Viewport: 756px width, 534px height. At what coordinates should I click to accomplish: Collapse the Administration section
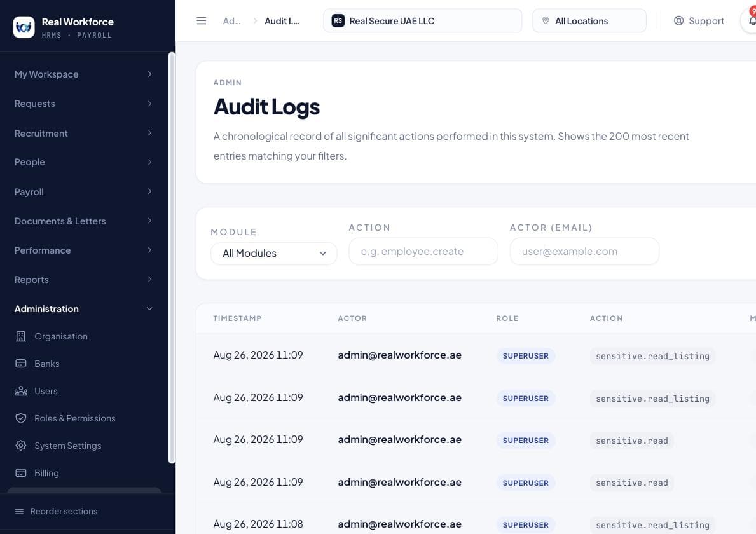coord(83,309)
